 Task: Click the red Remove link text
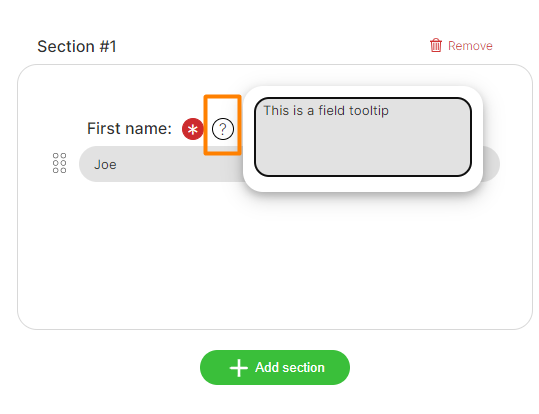click(x=470, y=46)
